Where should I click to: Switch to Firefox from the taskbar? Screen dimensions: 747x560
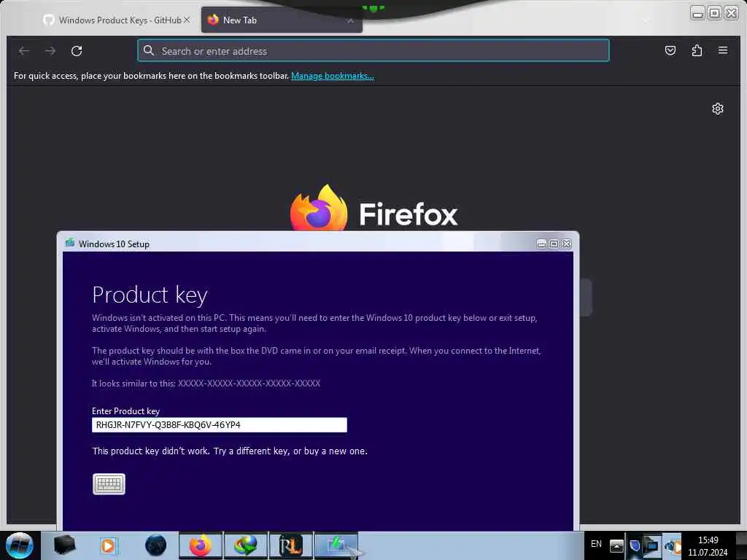coord(201,545)
